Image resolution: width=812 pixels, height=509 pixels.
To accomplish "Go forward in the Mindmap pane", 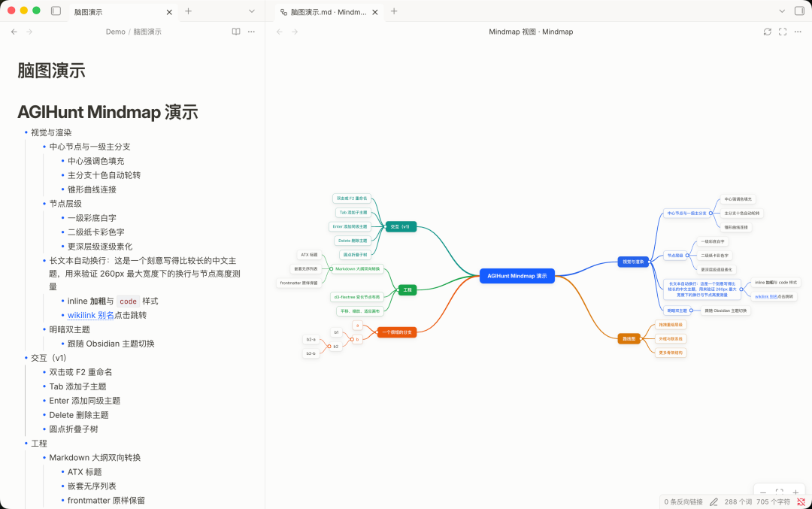I will tap(295, 32).
